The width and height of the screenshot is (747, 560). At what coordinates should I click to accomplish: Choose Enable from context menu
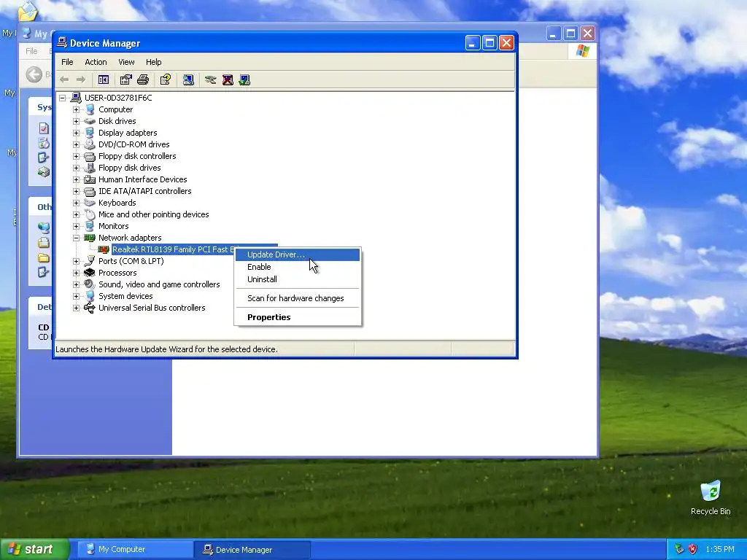[x=298, y=267]
